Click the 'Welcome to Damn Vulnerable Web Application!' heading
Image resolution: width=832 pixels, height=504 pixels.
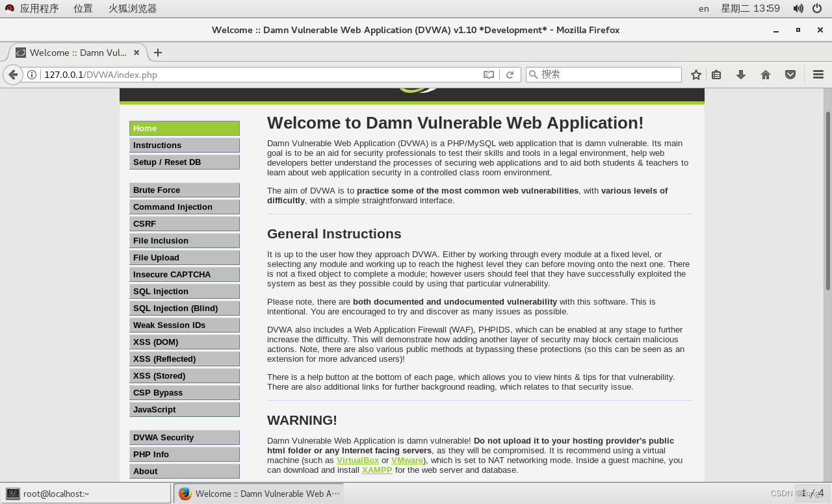pyautogui.click(x=455, y=123)
